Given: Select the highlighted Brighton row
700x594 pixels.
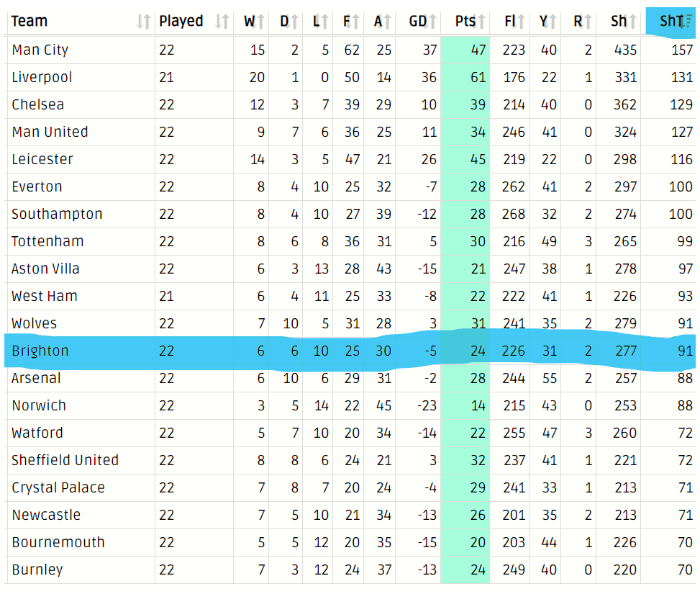Looking at the screenshot, I should [x=350, y=351].
